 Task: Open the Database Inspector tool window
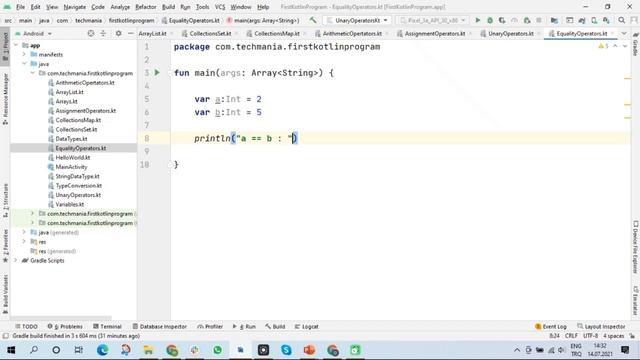160,327
